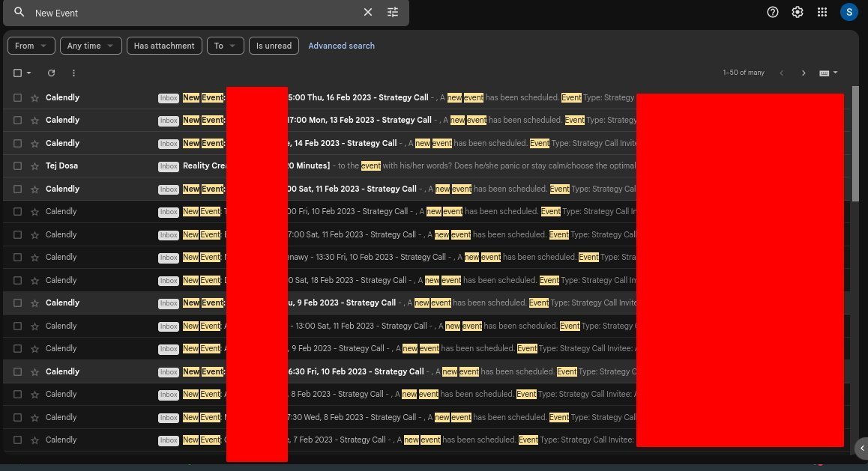Viewport: 868px width, 471px height.
Task: Star the Tej Dosa email
Action: (x=34, y=165)
